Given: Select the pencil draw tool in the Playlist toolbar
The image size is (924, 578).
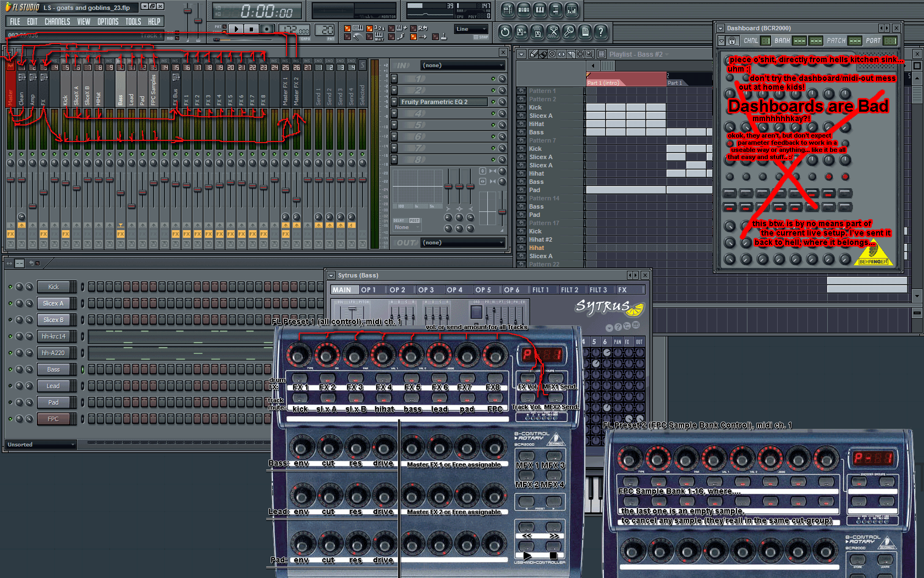Looking at the screenshot, I should click(x=533, y=54).
